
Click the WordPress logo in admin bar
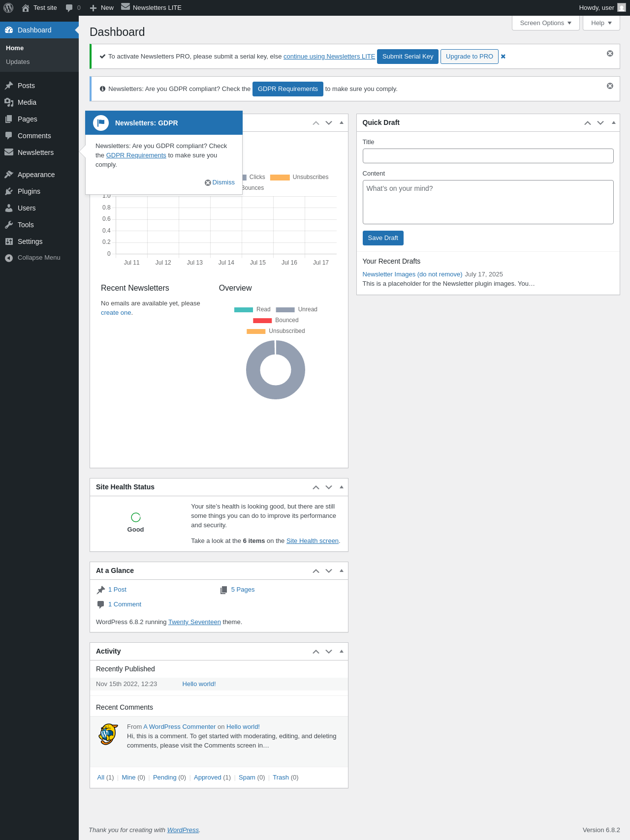(x=8, y=8)
